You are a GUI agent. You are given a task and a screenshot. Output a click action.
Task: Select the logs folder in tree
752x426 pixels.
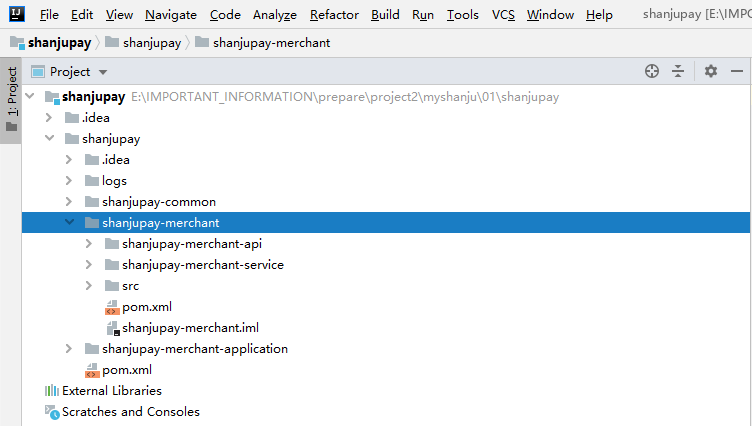(x=114, y=181)
